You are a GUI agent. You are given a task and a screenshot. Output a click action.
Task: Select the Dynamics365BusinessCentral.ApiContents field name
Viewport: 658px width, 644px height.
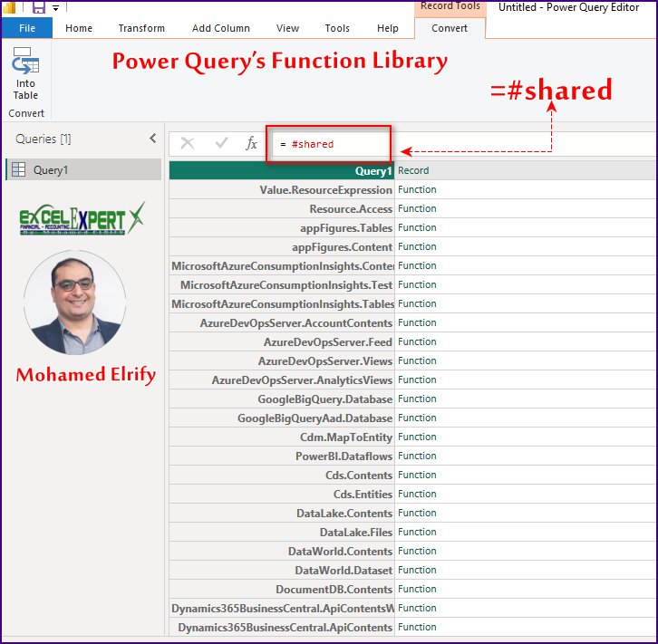[x=285, y=628]
